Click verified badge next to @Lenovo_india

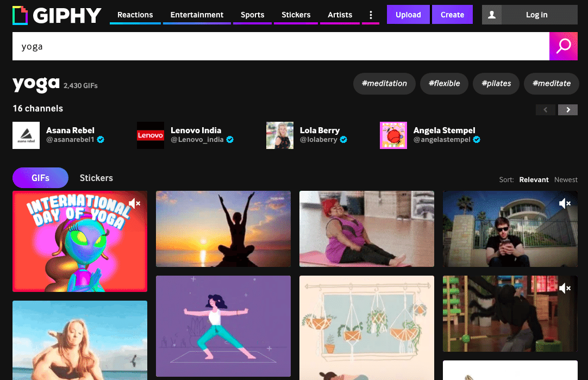point(230,140)
